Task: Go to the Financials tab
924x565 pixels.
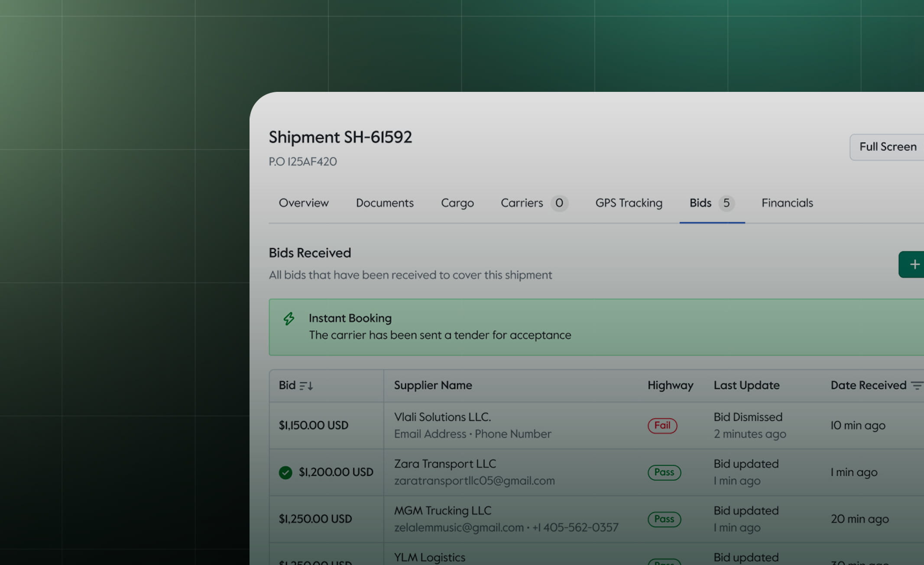Action: 787,203
